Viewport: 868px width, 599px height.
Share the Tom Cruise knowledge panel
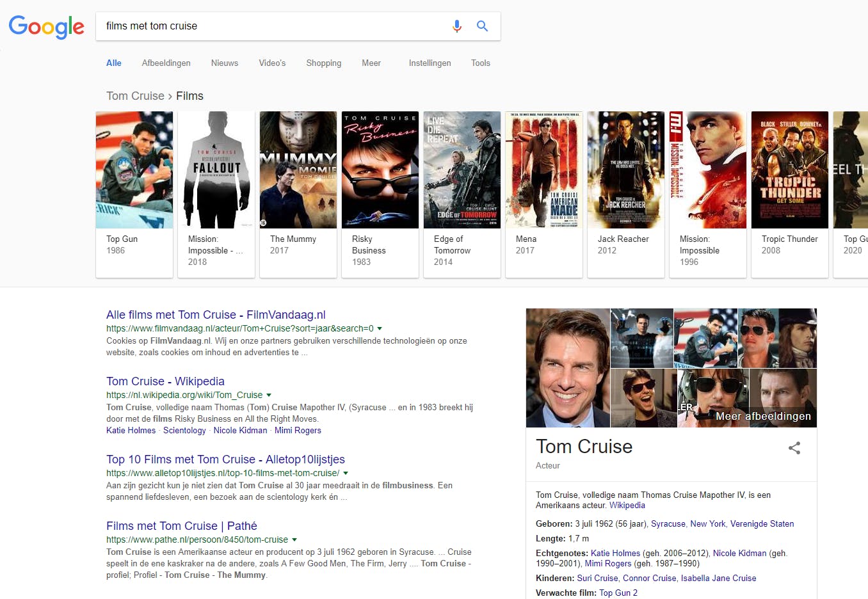[x=794, y=448]
